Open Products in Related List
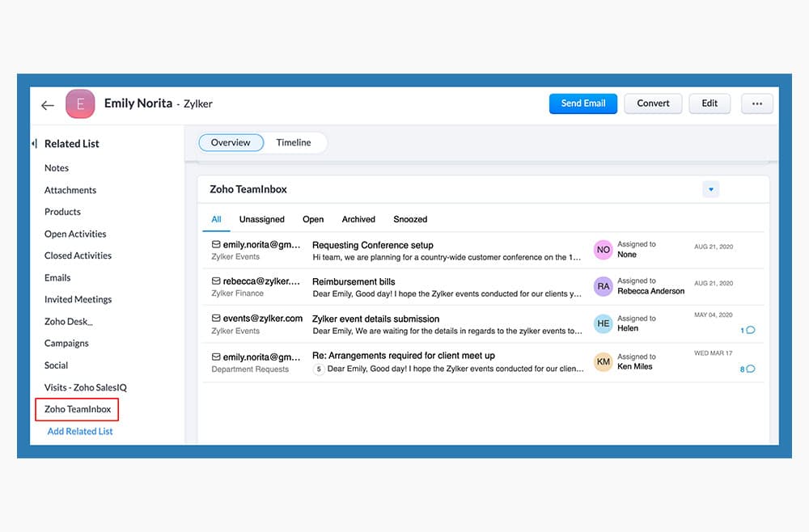This screenshot has height=532, width=809. point(62,212)
